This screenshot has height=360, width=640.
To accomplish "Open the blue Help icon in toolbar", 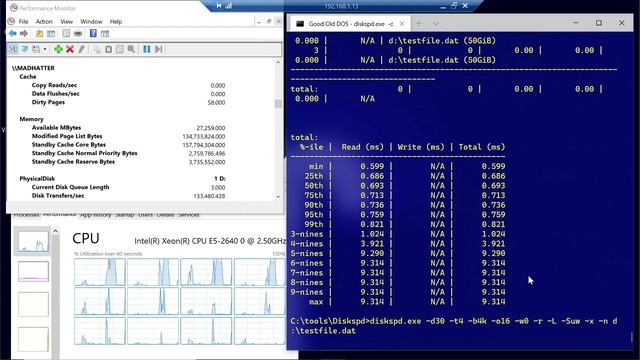I will pos(93,33).
